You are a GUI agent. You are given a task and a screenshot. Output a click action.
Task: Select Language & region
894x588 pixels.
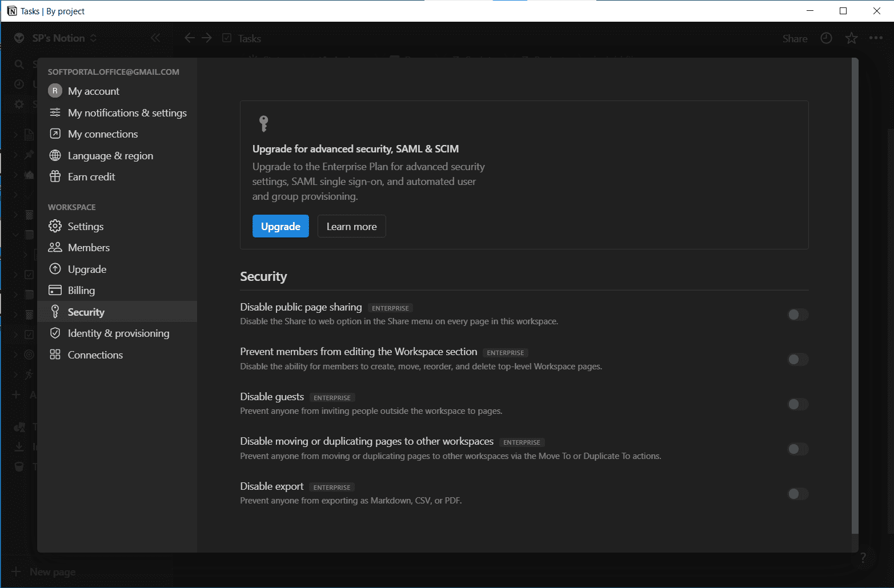(117, 156)
